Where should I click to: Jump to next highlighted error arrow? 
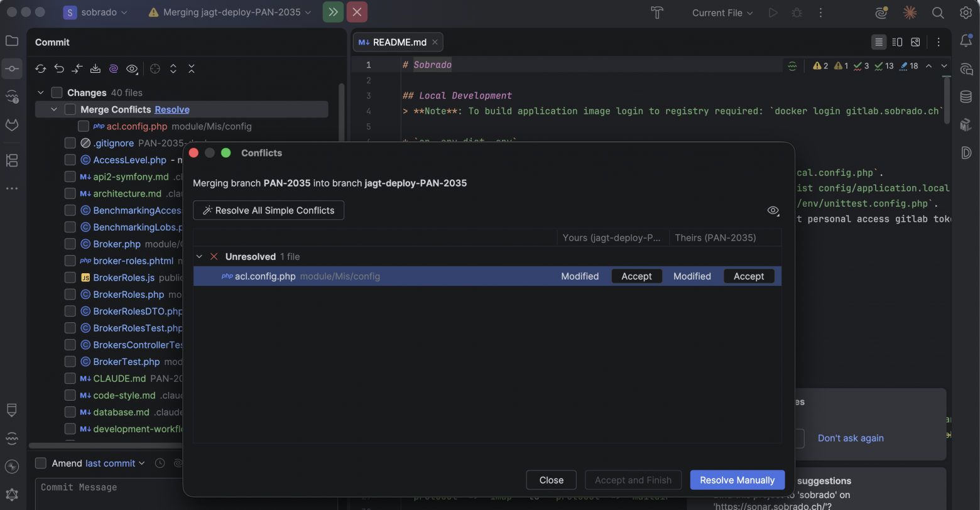944,65
